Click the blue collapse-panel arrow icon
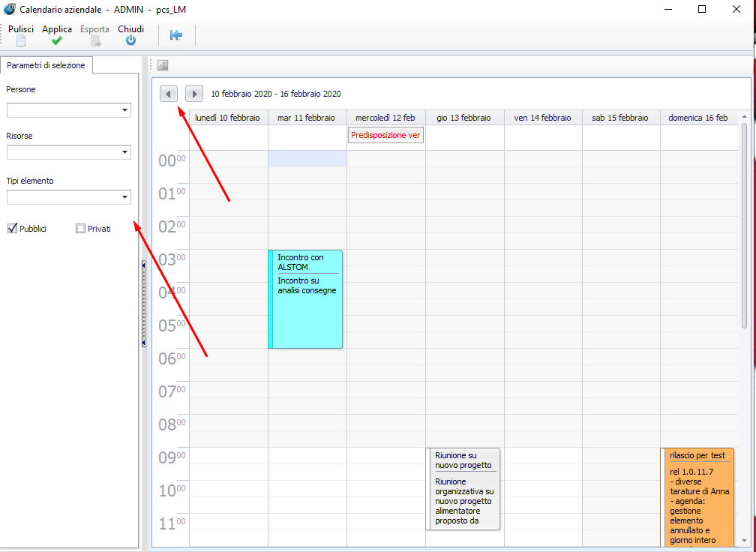756x552 pixels. point(176,35)
